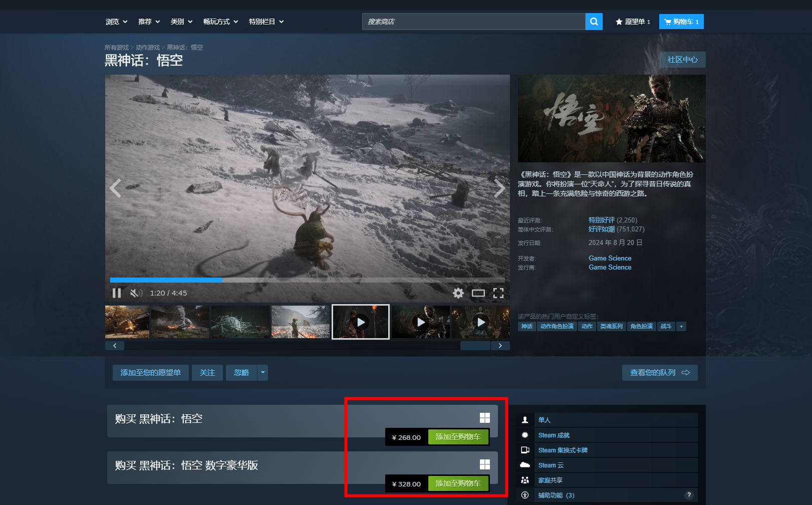Open the 推荐 dropdown menu
The image size is (812, 505).
(x=149, y=22)
